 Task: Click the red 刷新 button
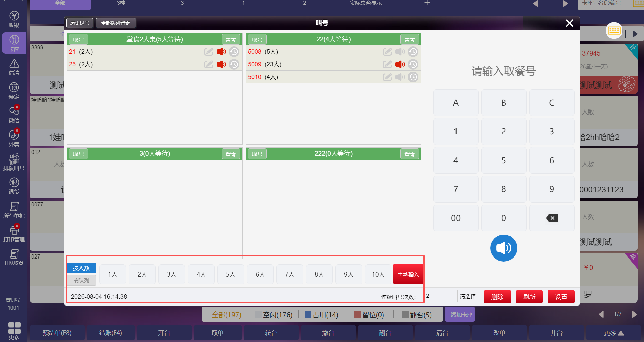pos(529,297)
